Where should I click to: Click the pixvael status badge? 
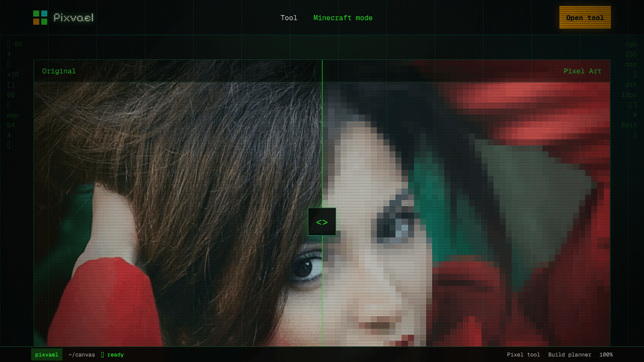(47, 354)
